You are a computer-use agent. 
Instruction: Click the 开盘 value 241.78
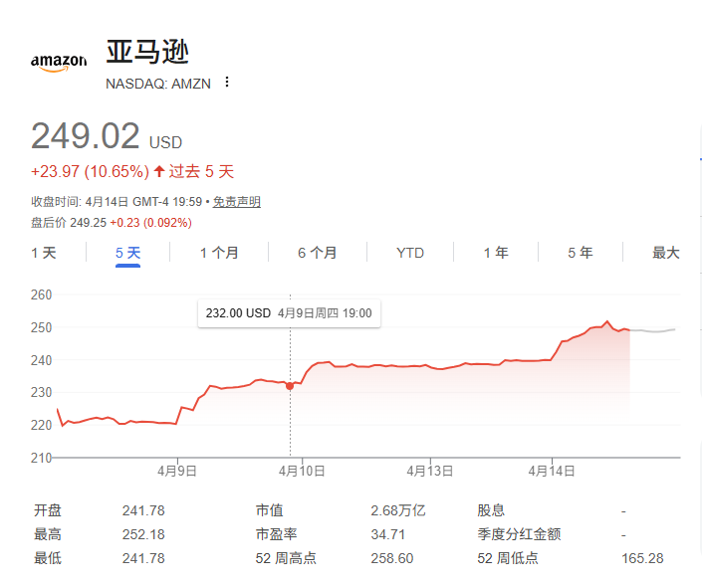pos(143,510)
